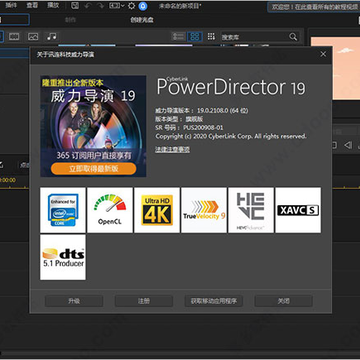
Task: Switch to the 创建光盘 tab
Action: [x=142, y=20]
